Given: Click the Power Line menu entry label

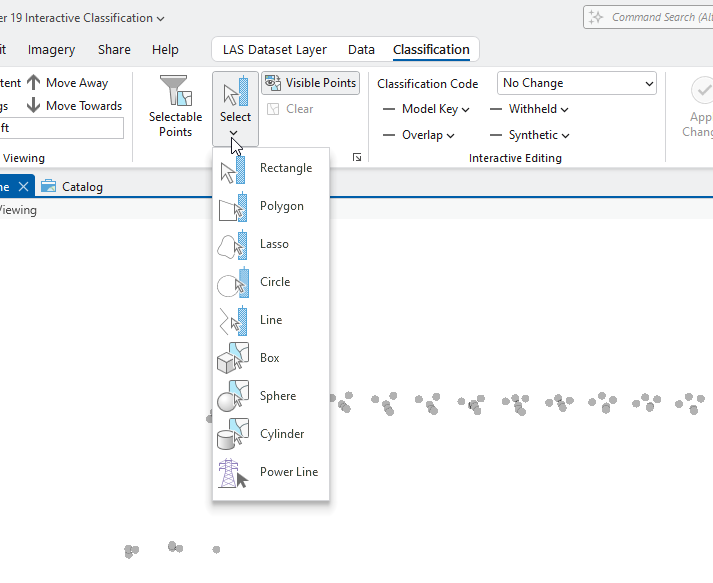Looking at the screenshot, I should coord(289,472).
